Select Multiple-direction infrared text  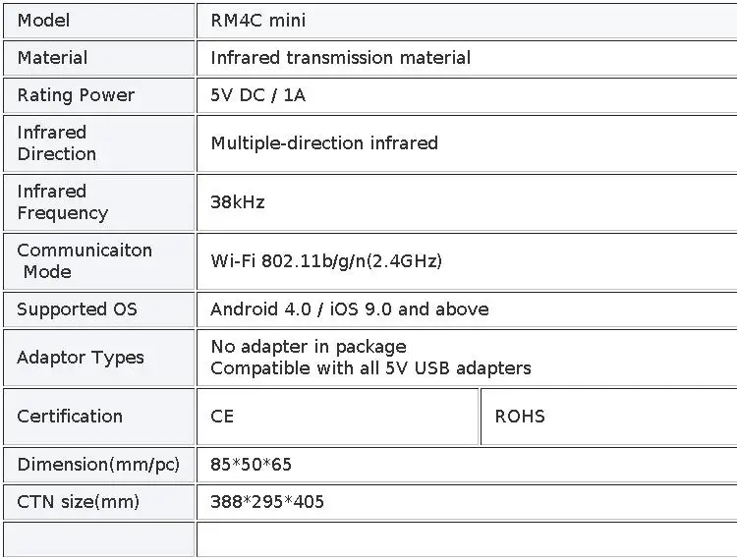coord(324,143)
